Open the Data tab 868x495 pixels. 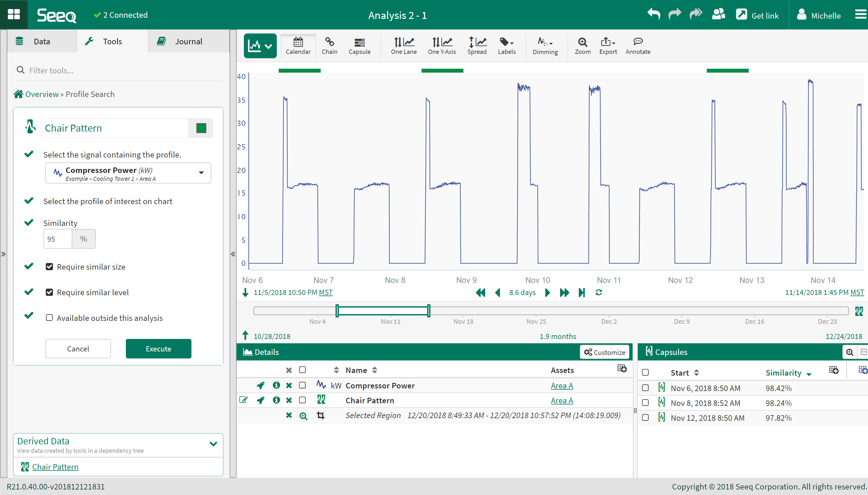click(x=41, y=41)
